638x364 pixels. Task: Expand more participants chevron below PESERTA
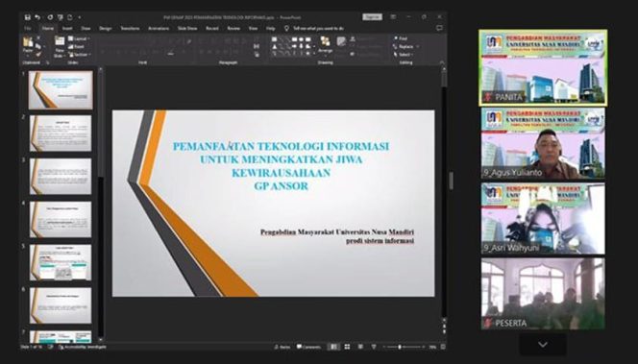tap(542, 345)
